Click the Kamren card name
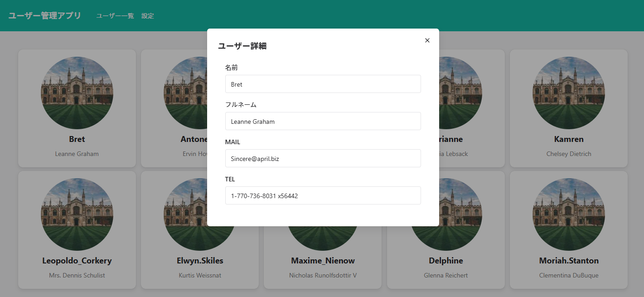This screenshot has width=644, height=297. click(569, 139)
